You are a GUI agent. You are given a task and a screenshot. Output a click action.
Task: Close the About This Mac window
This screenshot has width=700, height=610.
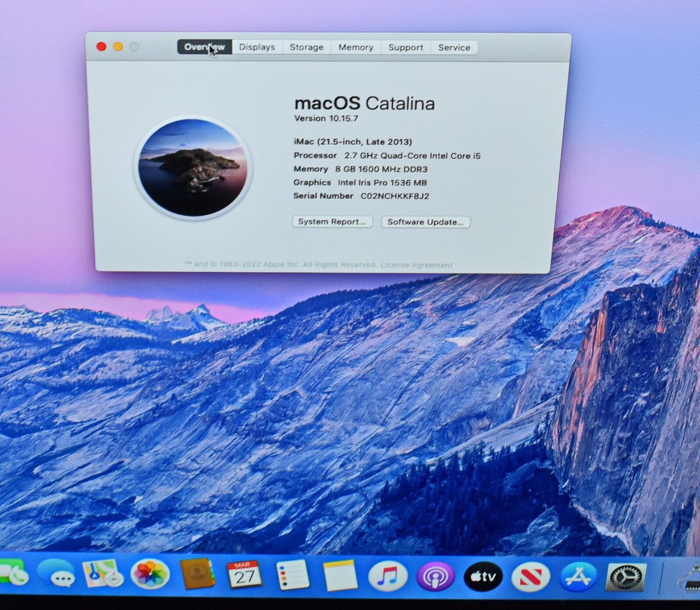pos(101,46)
